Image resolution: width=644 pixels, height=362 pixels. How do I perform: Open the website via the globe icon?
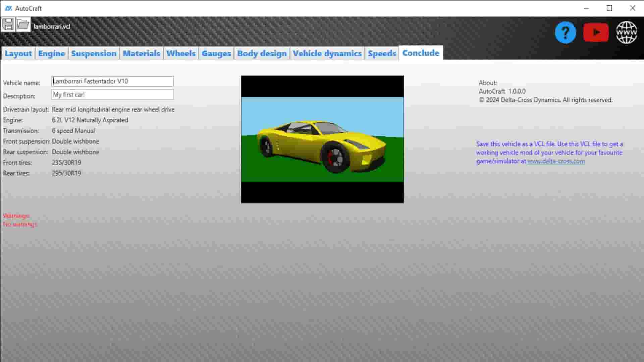point(627,32)
